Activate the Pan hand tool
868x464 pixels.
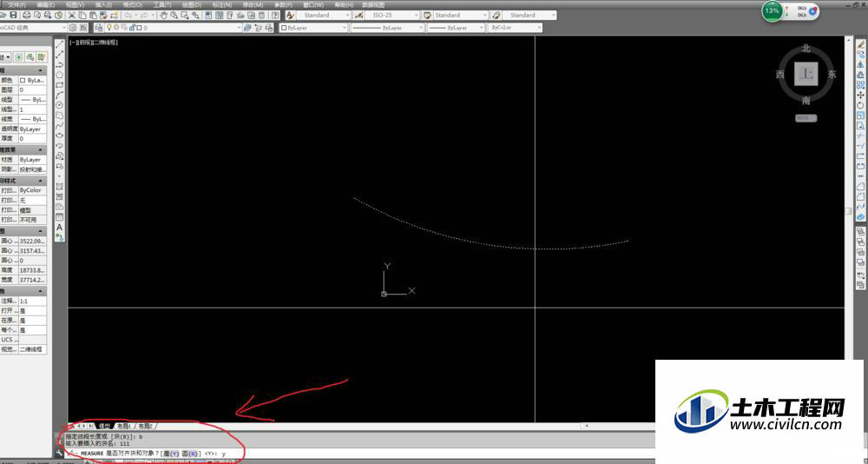164,15
